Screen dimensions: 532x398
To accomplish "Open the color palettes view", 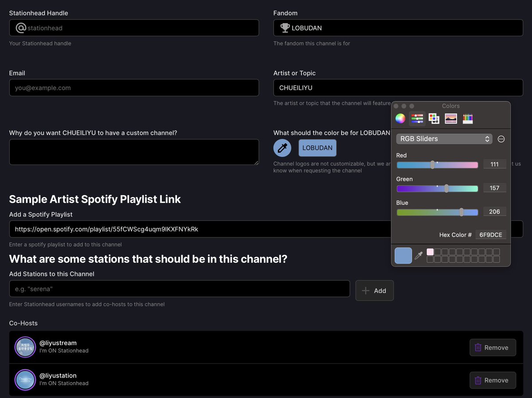I will 434,118.
